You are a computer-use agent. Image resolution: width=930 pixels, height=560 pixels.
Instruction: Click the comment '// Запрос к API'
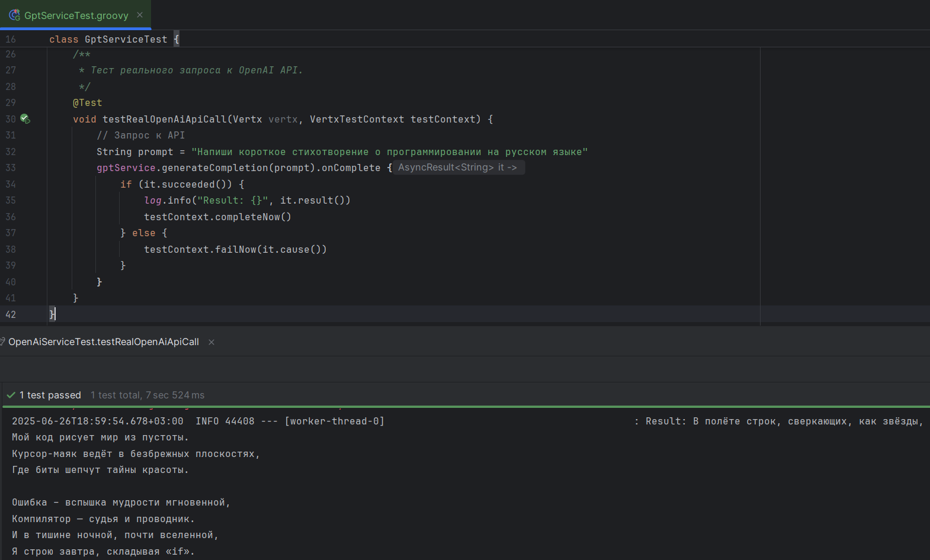point(141,136)
